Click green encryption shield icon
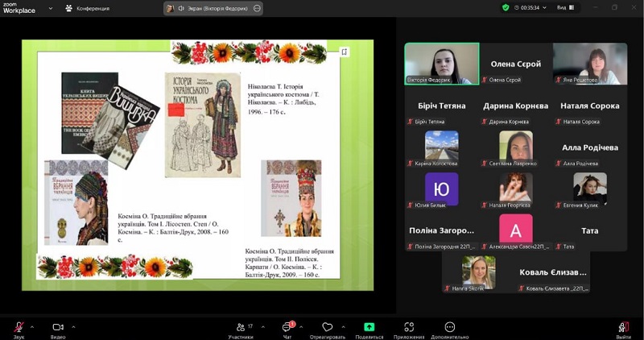The height and width of the screenshot is (340, 644). 506,7
